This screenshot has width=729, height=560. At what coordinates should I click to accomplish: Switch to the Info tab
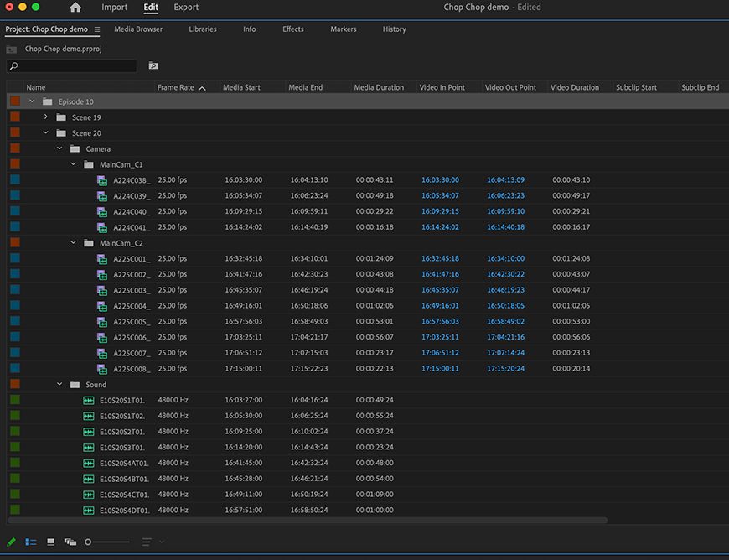[x=249, y=29]
